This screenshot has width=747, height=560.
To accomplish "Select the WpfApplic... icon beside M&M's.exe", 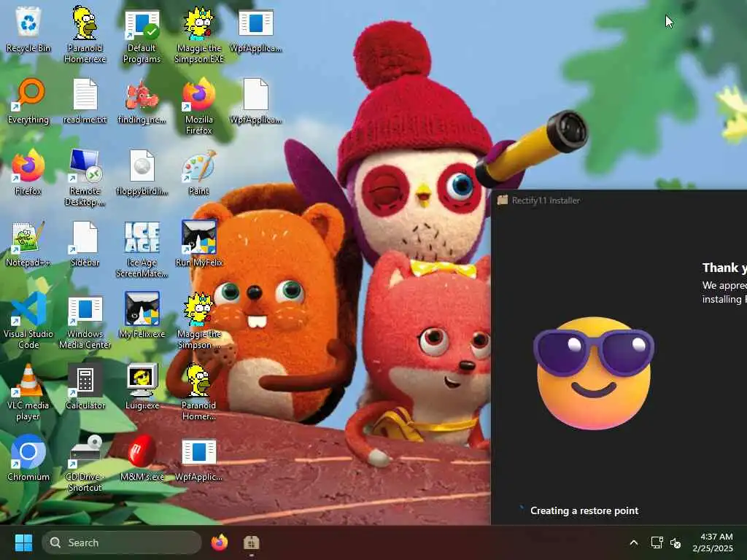I will (198, 460).
